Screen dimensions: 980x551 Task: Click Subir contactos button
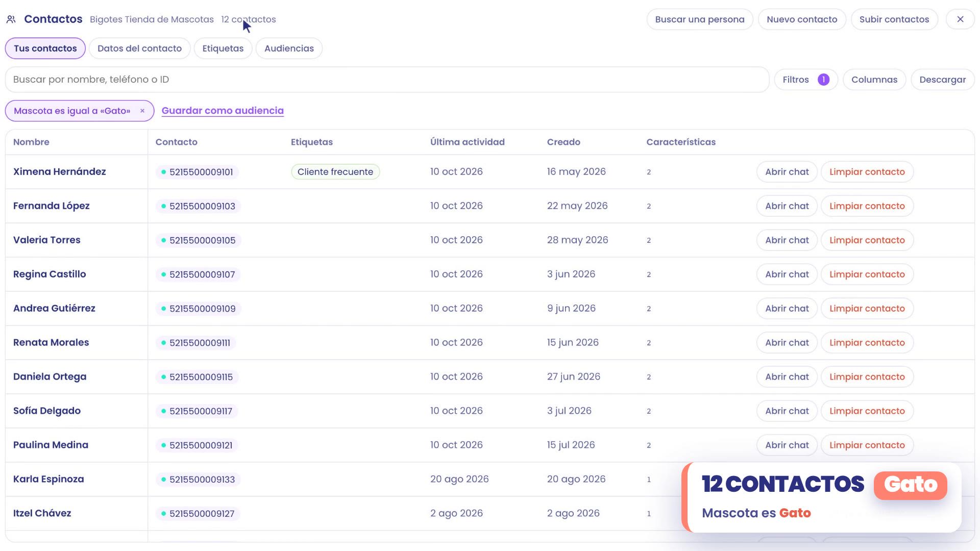click(x=894, y=19)
